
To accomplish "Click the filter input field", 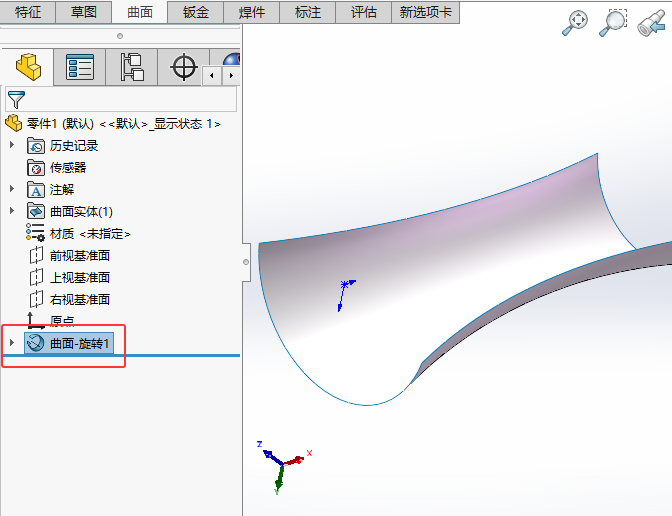I will click(121, 99).
